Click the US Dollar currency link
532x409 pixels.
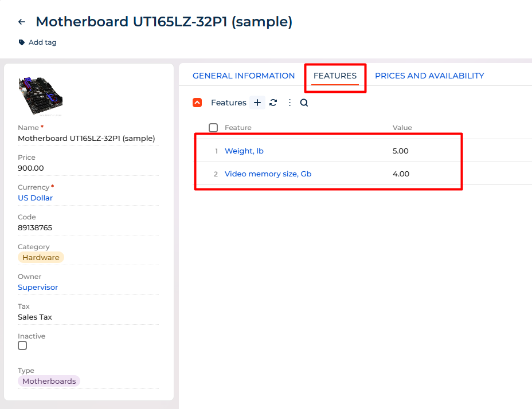point(36,198)
